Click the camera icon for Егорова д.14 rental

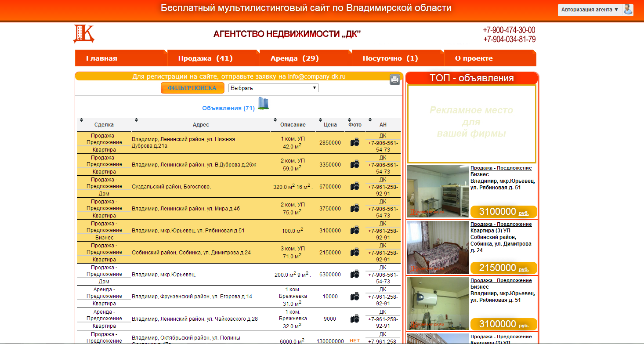coord(355,297)
